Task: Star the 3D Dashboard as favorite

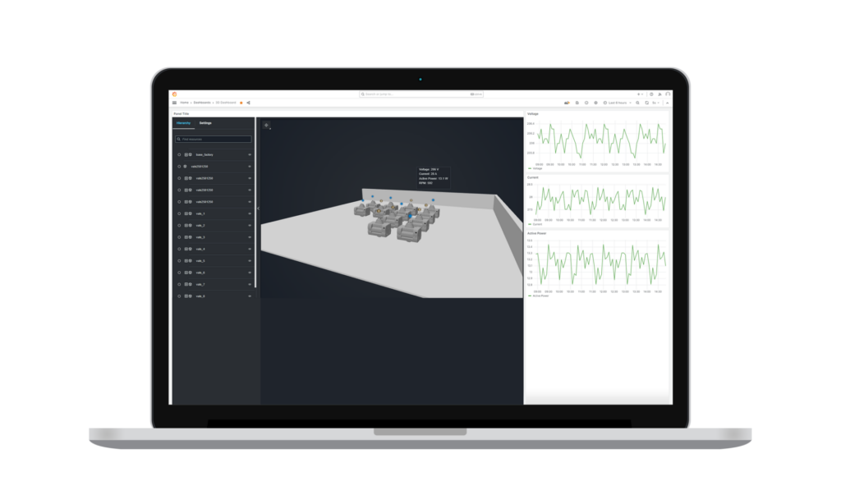Action: [241, 103]
